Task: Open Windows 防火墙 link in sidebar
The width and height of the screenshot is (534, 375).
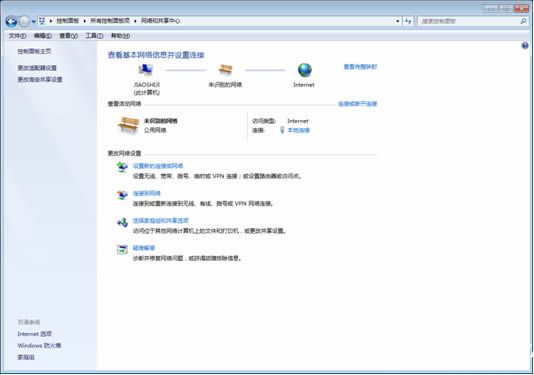Action: (39, 345)
